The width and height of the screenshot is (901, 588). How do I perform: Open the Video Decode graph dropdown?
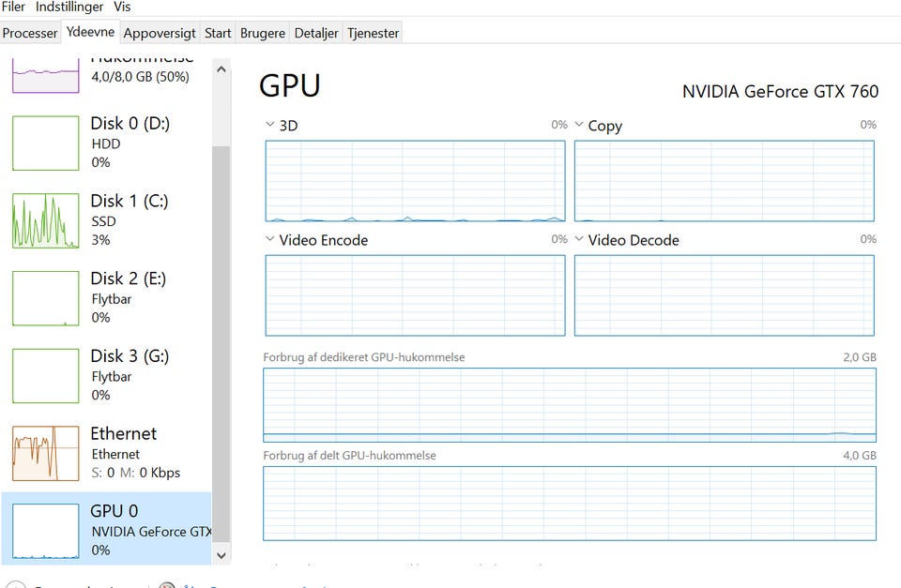point(579,239)
